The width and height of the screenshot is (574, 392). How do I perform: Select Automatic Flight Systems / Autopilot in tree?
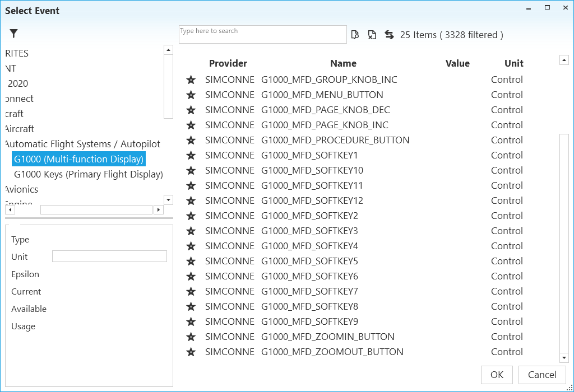pyautogui.click(x=83, y=144)
